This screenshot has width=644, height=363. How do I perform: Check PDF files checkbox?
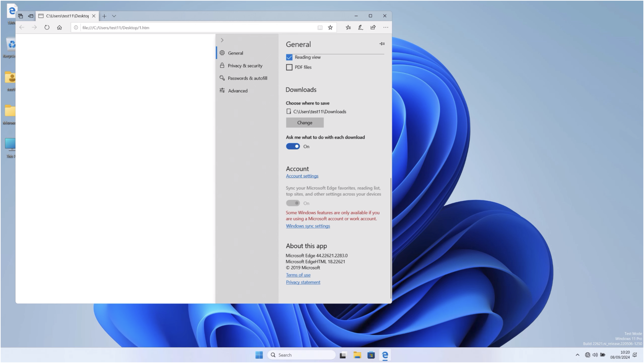click(289, 67)
